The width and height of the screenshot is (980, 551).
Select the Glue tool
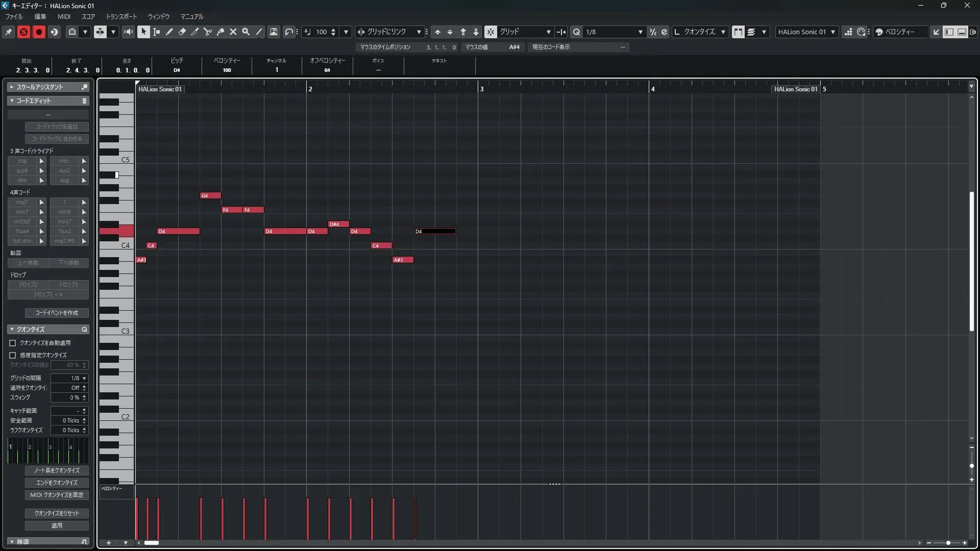[220, 32]
